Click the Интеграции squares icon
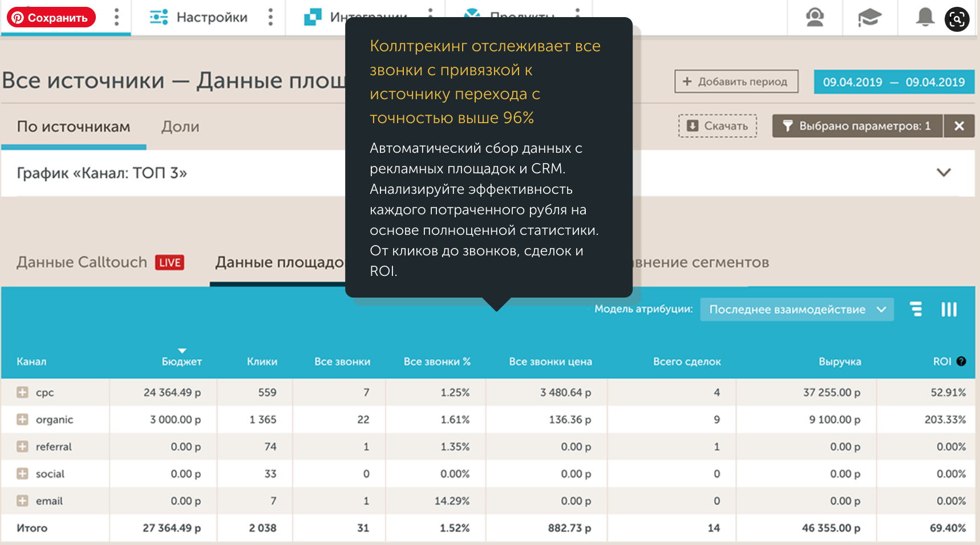Viewport: 980px width, 545px height. [313, 17]
